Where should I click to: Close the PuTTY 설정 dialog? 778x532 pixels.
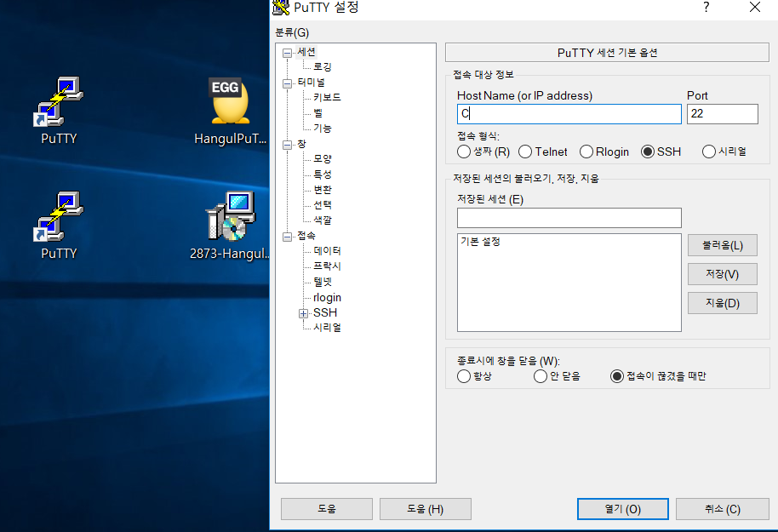click(x=755, y=7)
